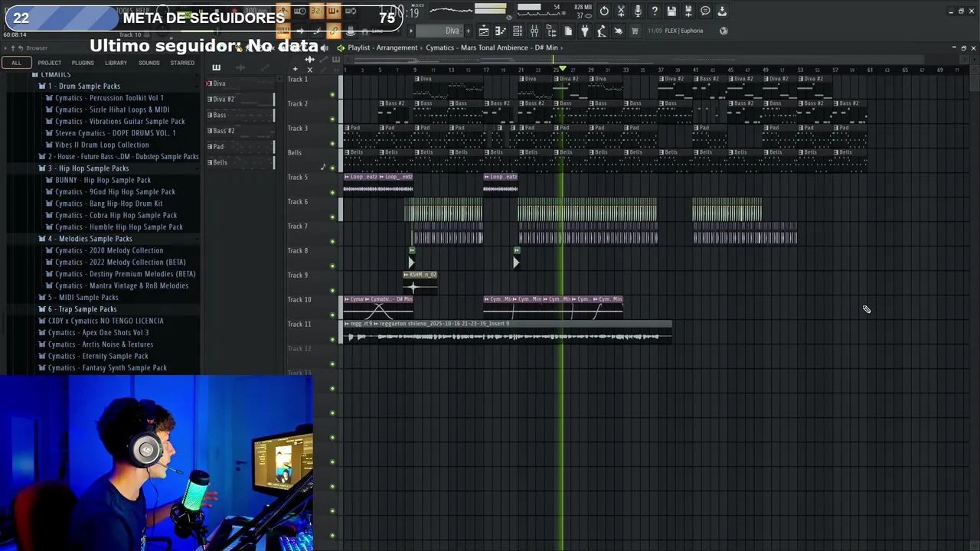The width and height of the screenshot is (980, 551).
Task: Open the pattern selector arrow beside Diva
Action: coord(412,31)
